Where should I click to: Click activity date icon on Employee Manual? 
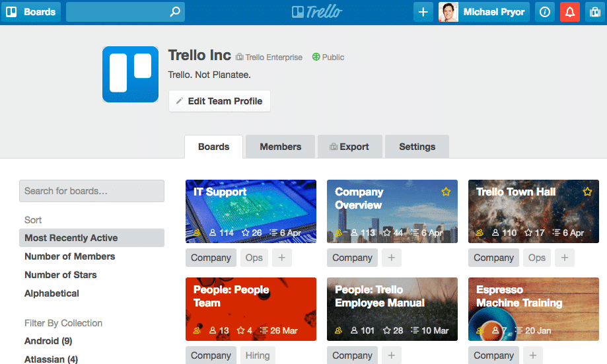coord(415,330)
